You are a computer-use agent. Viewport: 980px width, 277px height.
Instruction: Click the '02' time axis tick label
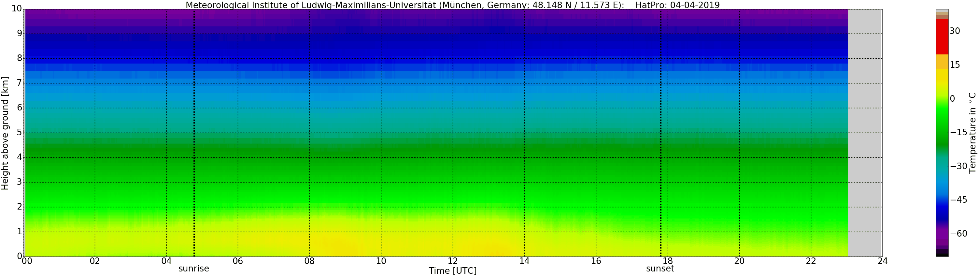95,261
